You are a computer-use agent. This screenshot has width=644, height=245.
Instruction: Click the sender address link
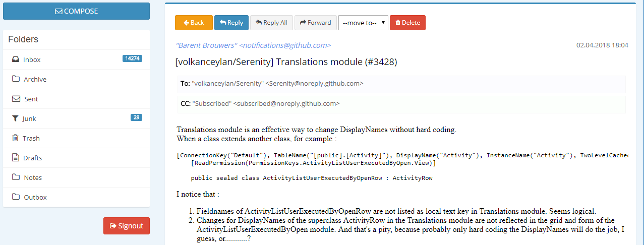tap(253, 45)
